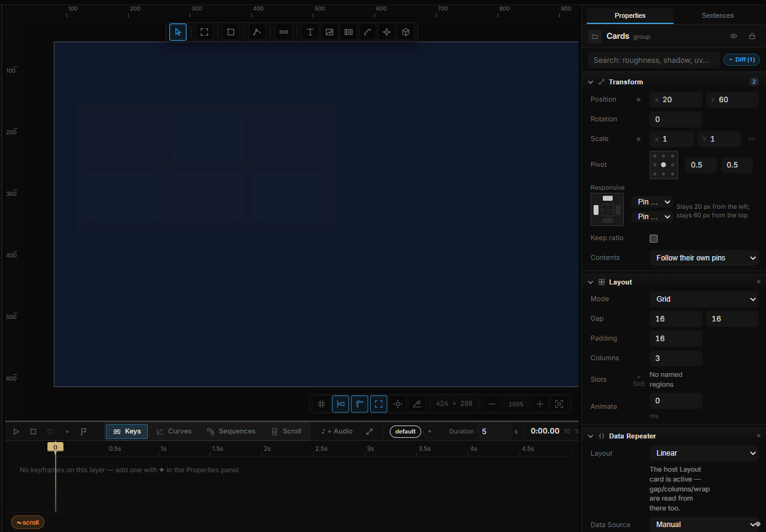Switch to the Keys timeline tab
This screenshot has height=532, width=766.
pyautogui.click(x=127, y=432)
